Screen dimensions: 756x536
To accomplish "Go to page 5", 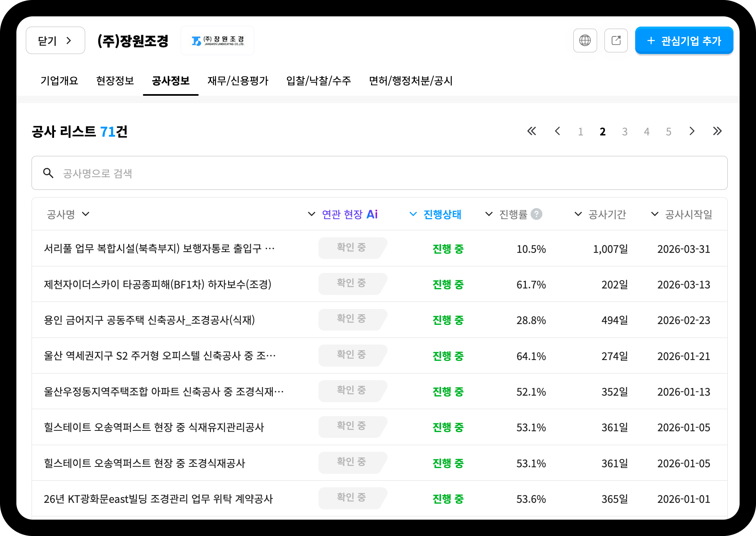I will tap(668, 132).
